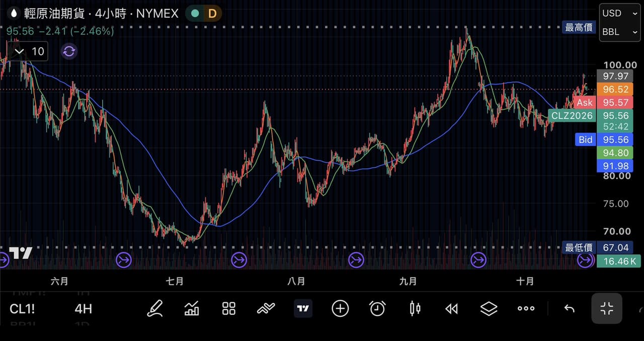Tap the oil drop symbol logo
The image size is (644, 341).
click(x=14, y=13)
